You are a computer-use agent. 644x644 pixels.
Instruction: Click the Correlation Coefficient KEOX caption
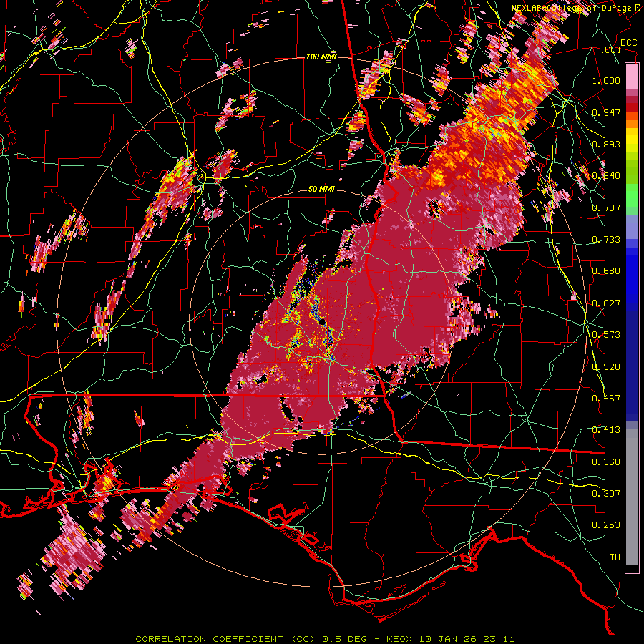click(x=325, y=639)
